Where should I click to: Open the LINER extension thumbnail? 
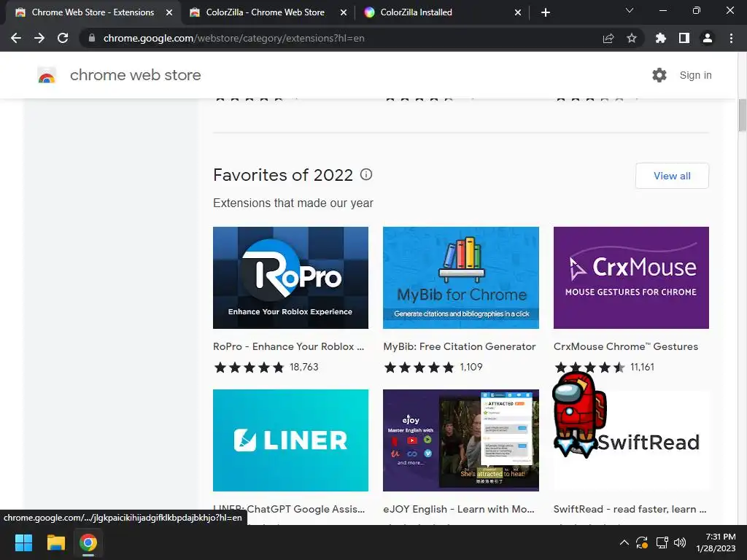(x=290, y=440)
